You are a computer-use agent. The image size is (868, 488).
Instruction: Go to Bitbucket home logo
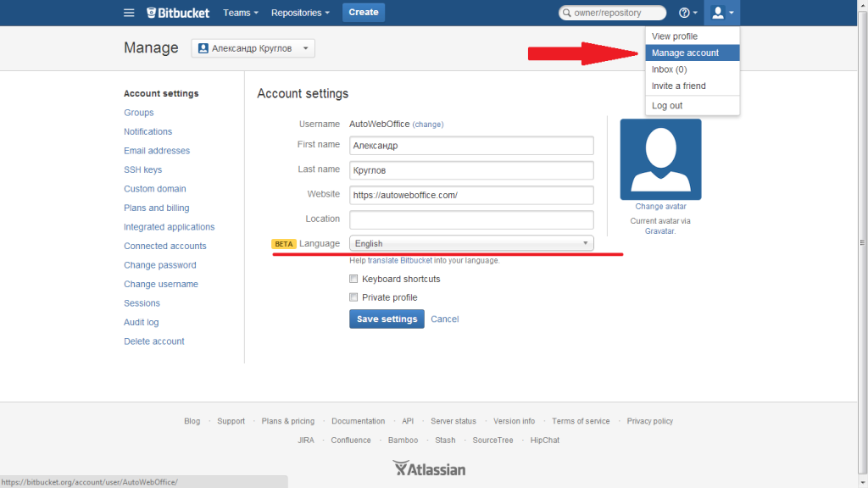[x=178, y=12]
